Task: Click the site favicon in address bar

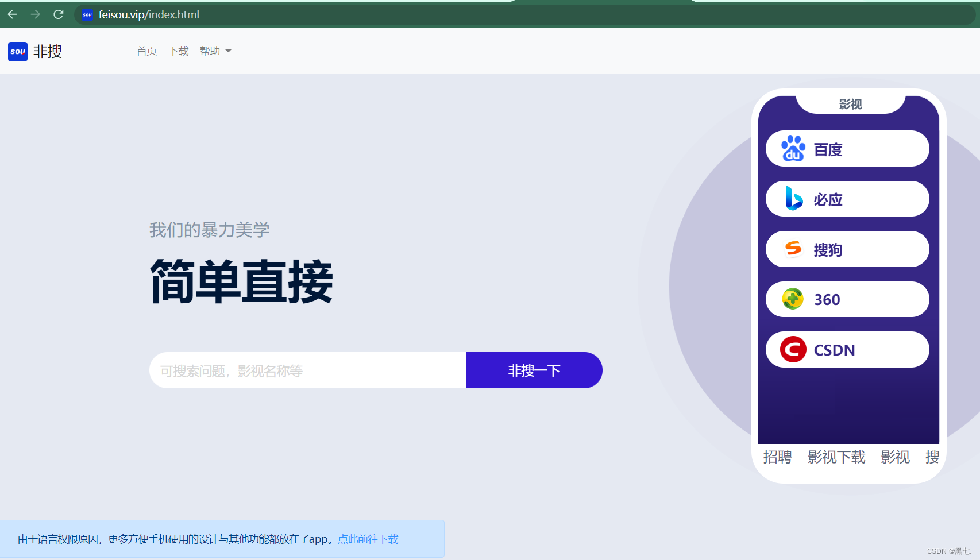Action: click(x=87, y=15)
